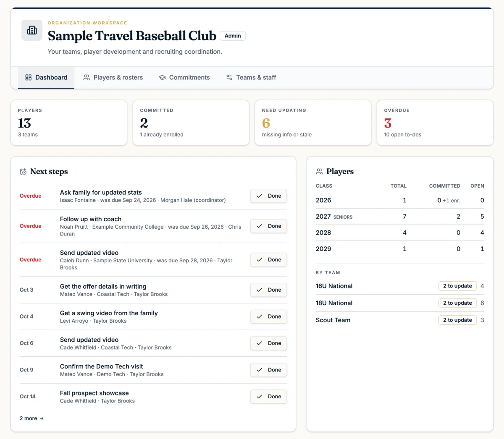Mark 'Follow up with coach' done
The width and height of the screenshot is (504, 439).
point(269,226)
